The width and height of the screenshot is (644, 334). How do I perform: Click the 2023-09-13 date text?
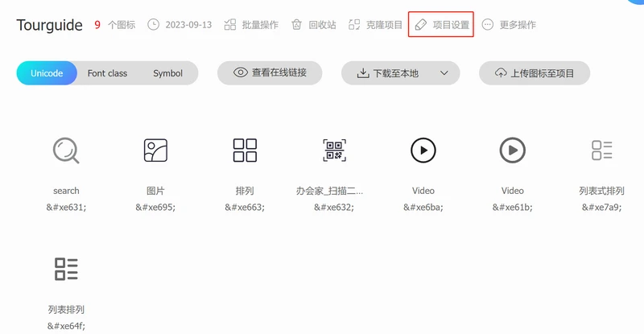188,25
